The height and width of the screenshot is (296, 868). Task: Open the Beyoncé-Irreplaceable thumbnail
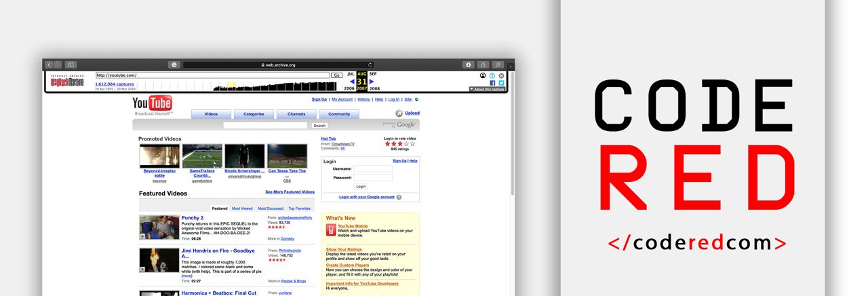[x=159, y=156]
